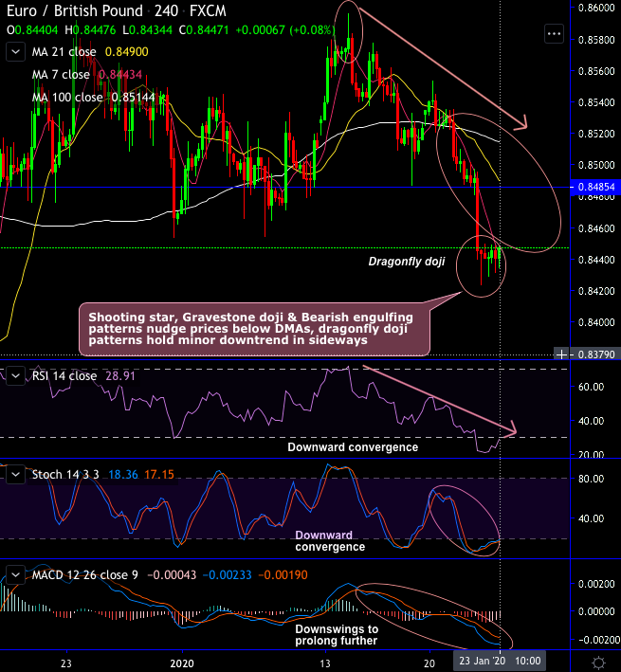
Task: Click the 23 date on time axis
Action: (65, 663)
